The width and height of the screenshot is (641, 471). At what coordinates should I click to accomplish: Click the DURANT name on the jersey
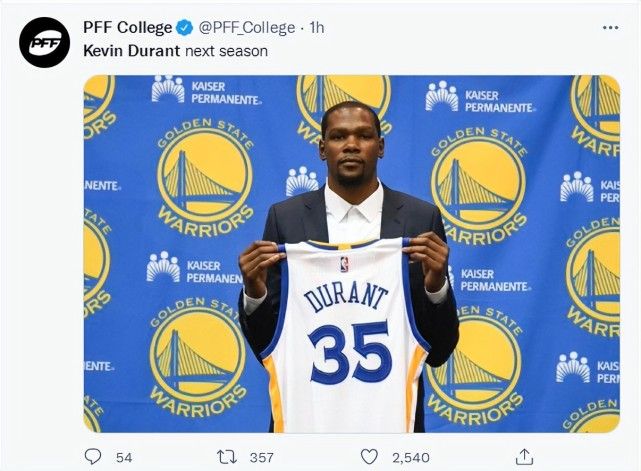[346, 298]
